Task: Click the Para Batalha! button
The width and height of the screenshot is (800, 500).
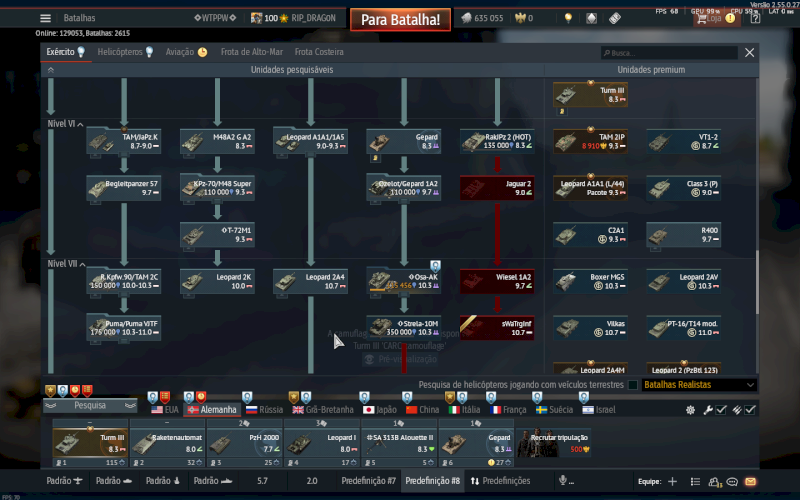Action: click(x=401, y=20)
